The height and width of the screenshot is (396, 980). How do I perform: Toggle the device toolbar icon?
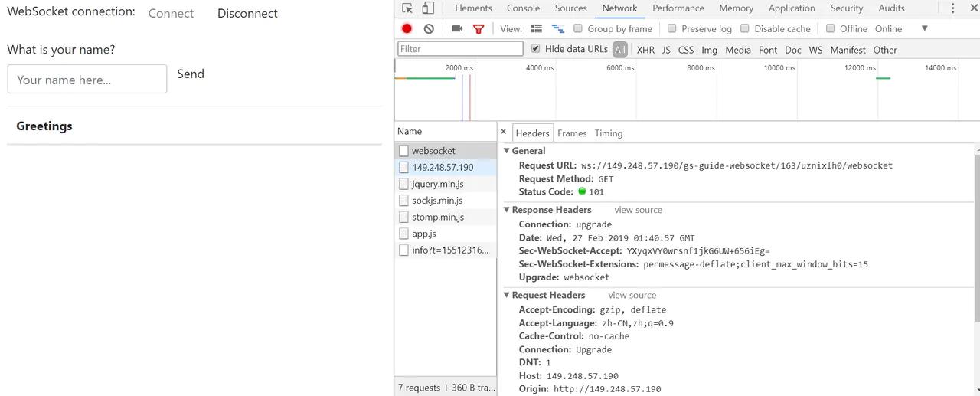428,8
